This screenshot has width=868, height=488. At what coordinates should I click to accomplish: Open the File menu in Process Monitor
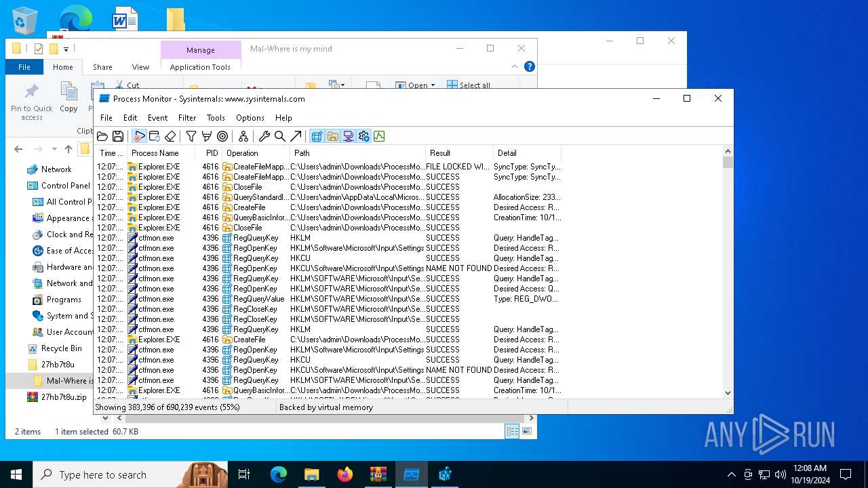[x=106, y=118]
